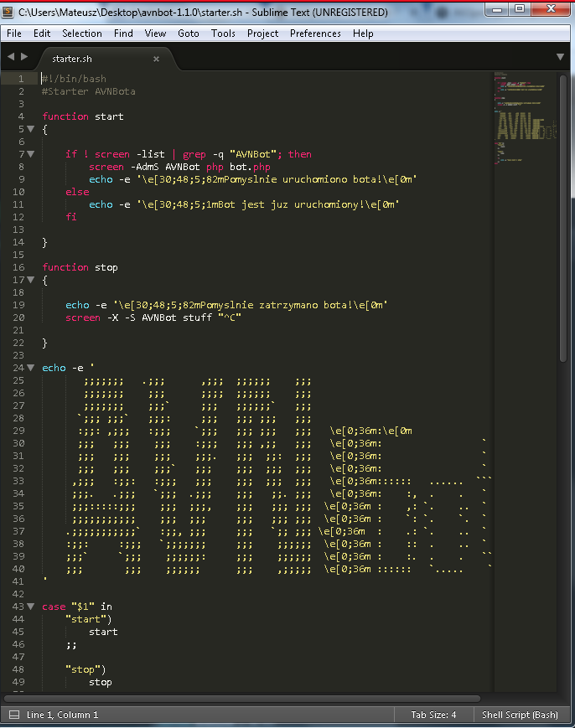This screenshot has width=575, height=728.
Task: Collapse the if block fold at line 7
Action: pyautogui.click(x=31, y=154)
